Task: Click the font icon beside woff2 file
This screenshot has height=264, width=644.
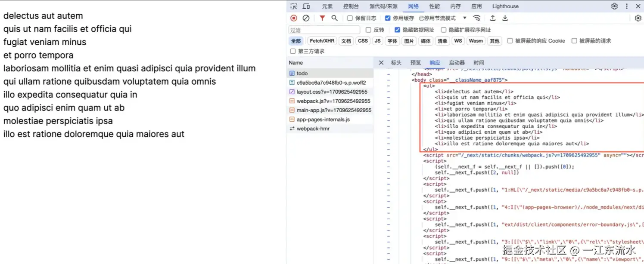Action: [x=292, y=83]
